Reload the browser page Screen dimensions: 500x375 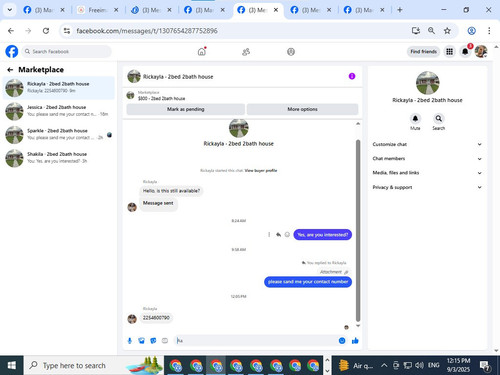[46, 31]
